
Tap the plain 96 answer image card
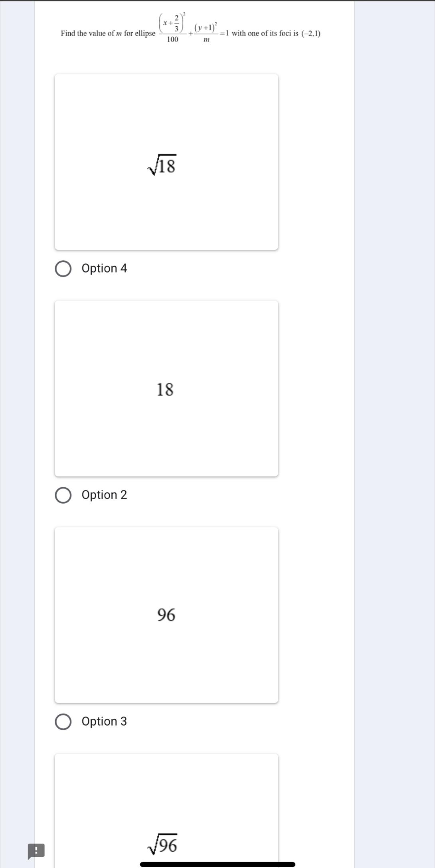[x=166, y=615]
